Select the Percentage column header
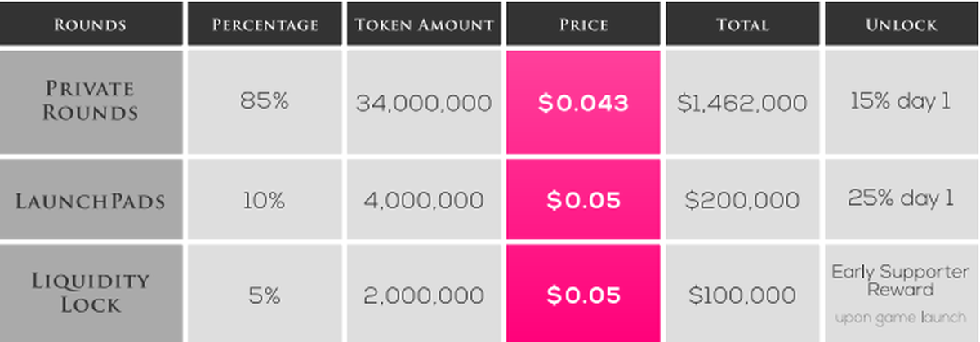 [x=265, y=24]
